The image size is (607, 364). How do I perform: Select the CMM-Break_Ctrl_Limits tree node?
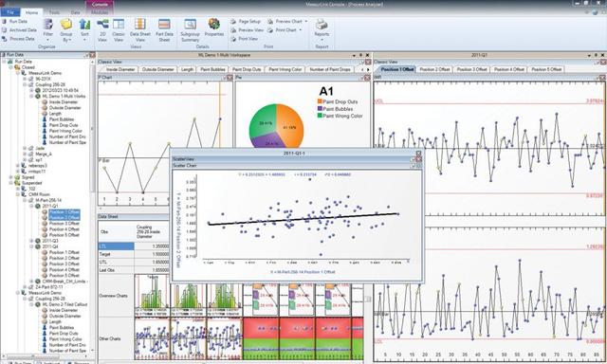(64, 282)
